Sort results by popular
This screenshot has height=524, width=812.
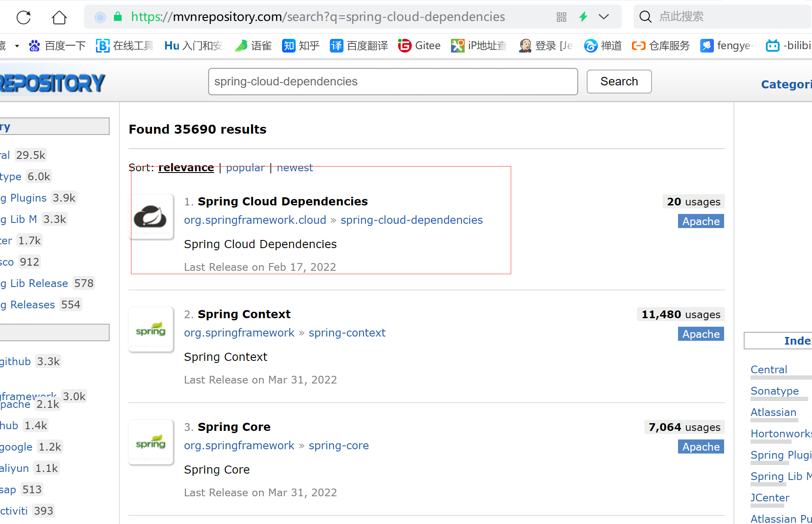tap(245, 168)
